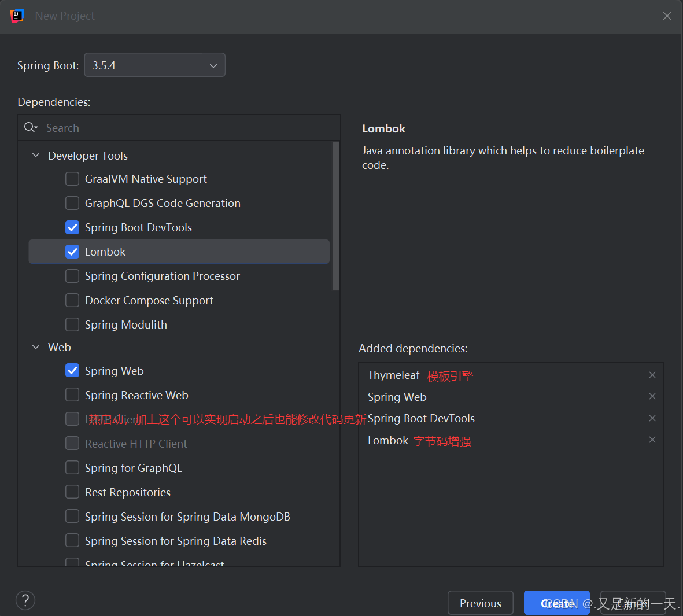This screenshot has width=683, height=616.
Task: Tick Spring for GraphQL checkbox
Action: [x=72, y=468]
